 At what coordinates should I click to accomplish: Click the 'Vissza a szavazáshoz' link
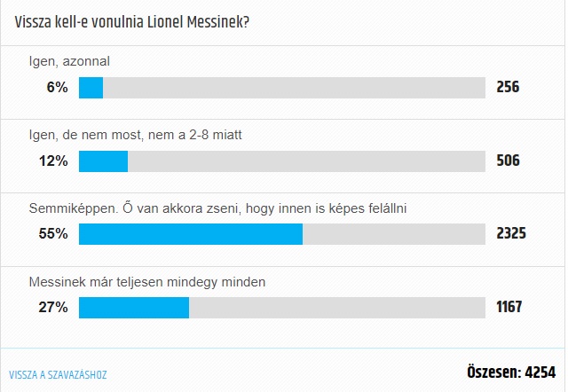(58, 374)
